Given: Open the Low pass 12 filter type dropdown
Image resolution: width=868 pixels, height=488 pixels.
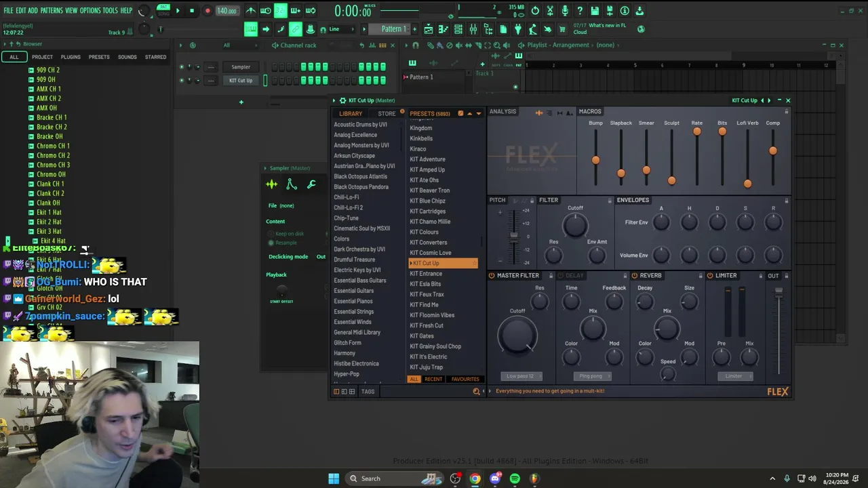Looking at the screenshot, I should pos(521,376).
